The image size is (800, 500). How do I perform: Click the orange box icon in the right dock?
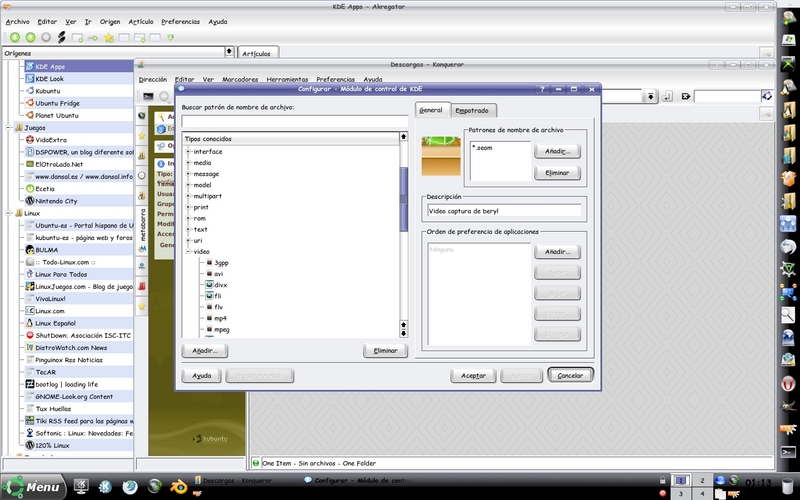(x=788, y=178)
